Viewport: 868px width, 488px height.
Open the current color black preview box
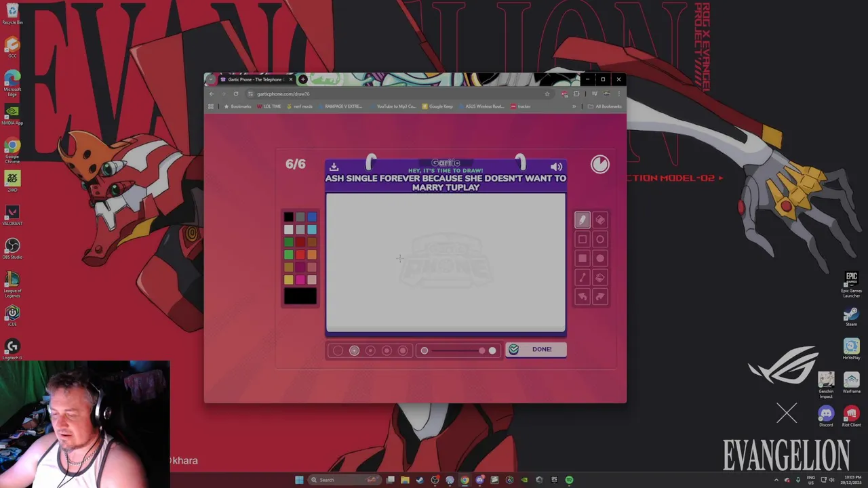(x=300, y=296)
